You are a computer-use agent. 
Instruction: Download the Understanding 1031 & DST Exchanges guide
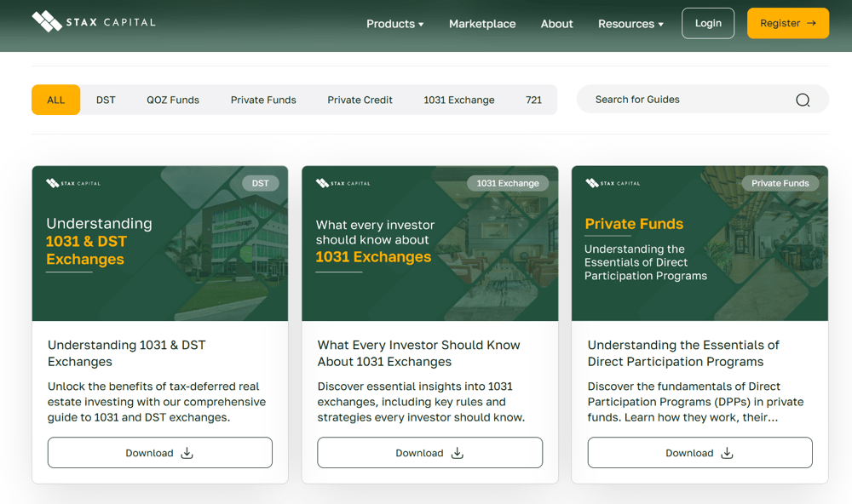coord(160,453)
